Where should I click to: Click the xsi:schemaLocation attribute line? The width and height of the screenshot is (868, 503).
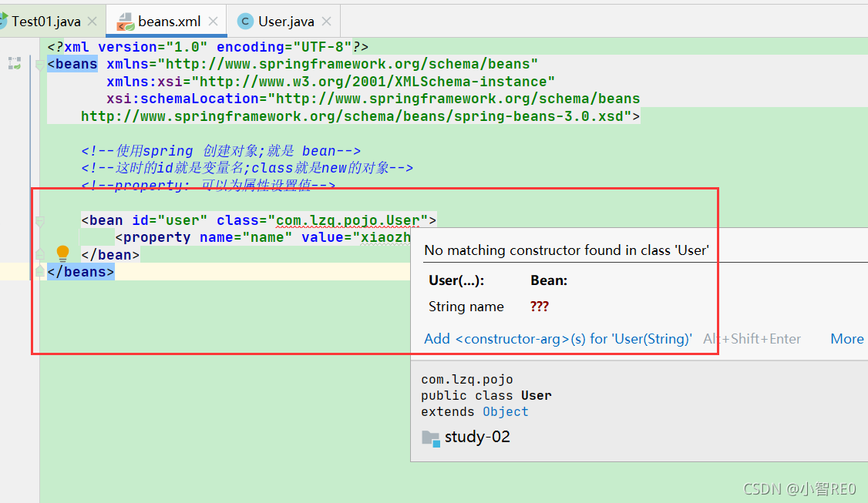click(x=373, y=99)
